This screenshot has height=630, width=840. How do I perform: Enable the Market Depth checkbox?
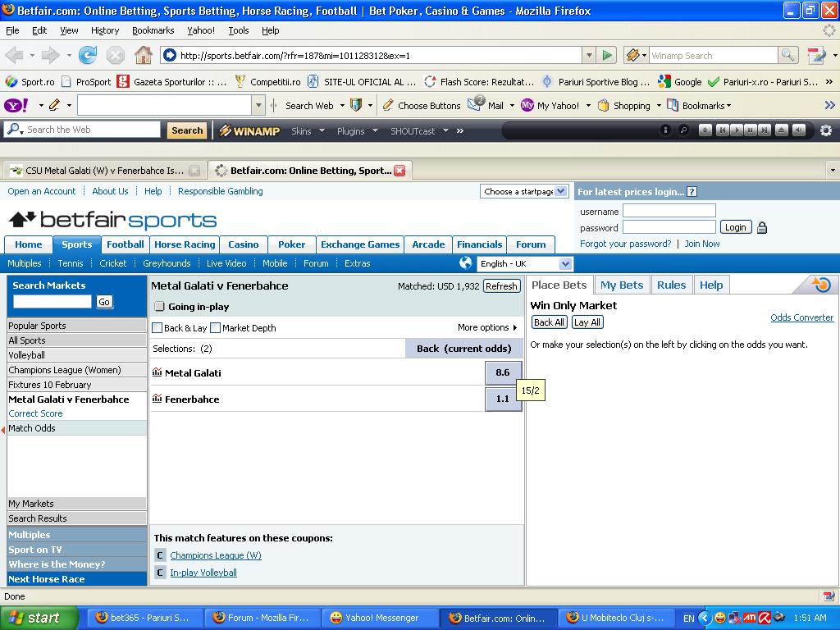pos(216,328)
